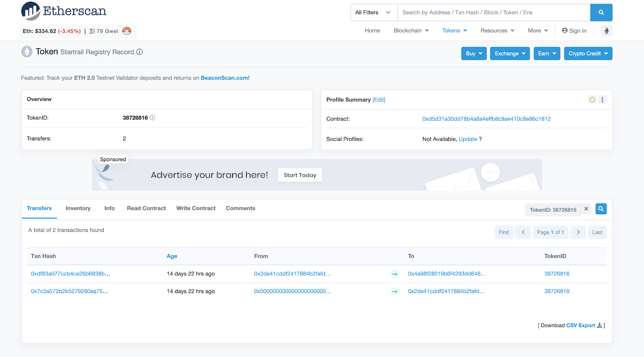Sort by the Age column header

pyautogui.click(x=172, y=256)
